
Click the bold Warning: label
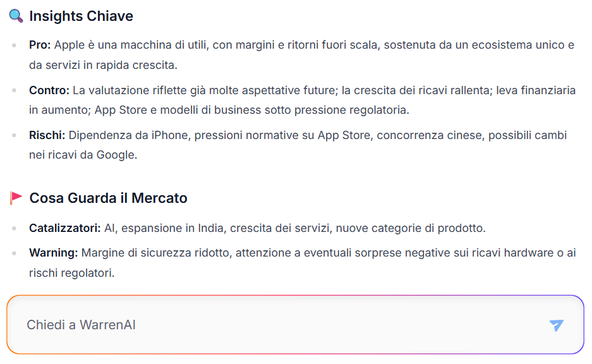[x=53, y=253]
